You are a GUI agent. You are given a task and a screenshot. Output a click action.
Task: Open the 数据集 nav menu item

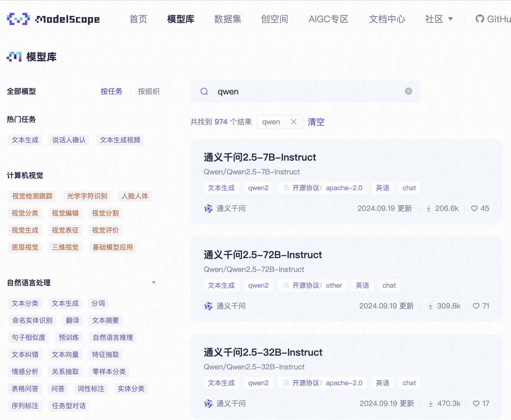click(x=227, y=19)
